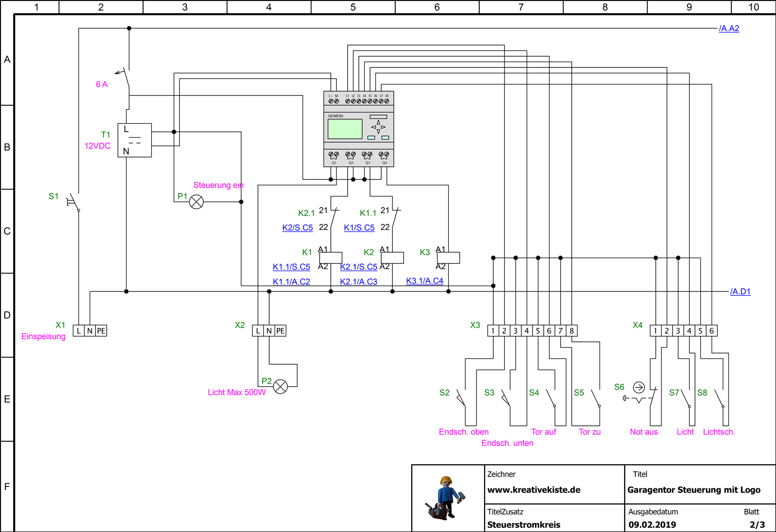Screen dimensions: 776x532
Task: Expand cross-reference K2.1/A.C3 under K2
Action: click(359, 281)
